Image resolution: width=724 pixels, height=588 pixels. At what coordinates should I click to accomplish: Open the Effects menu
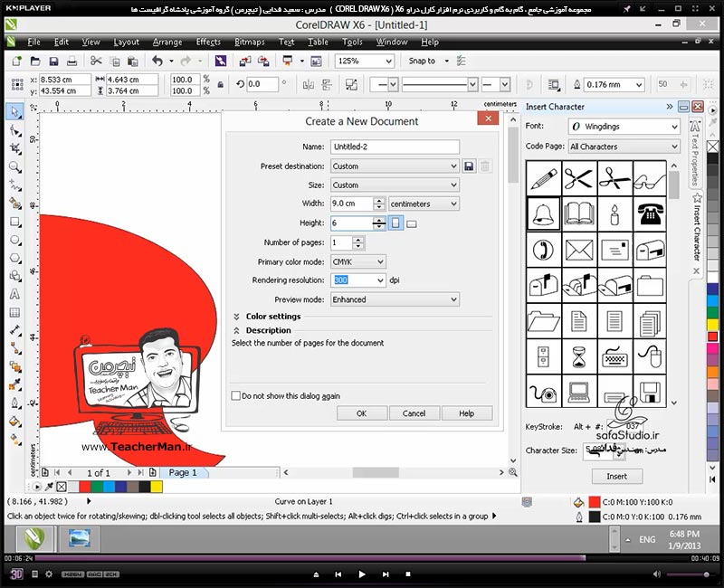208,42
